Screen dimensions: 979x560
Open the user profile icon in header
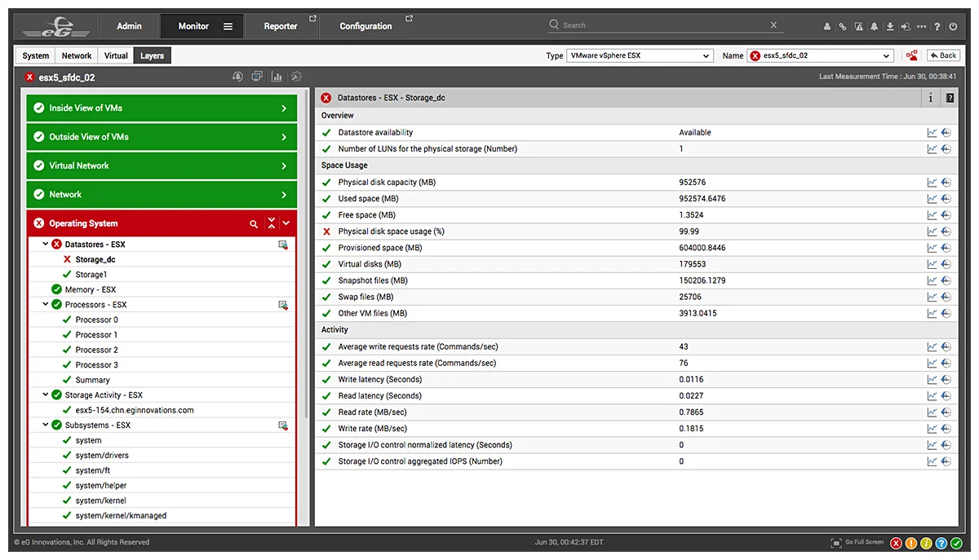(827, 26)
